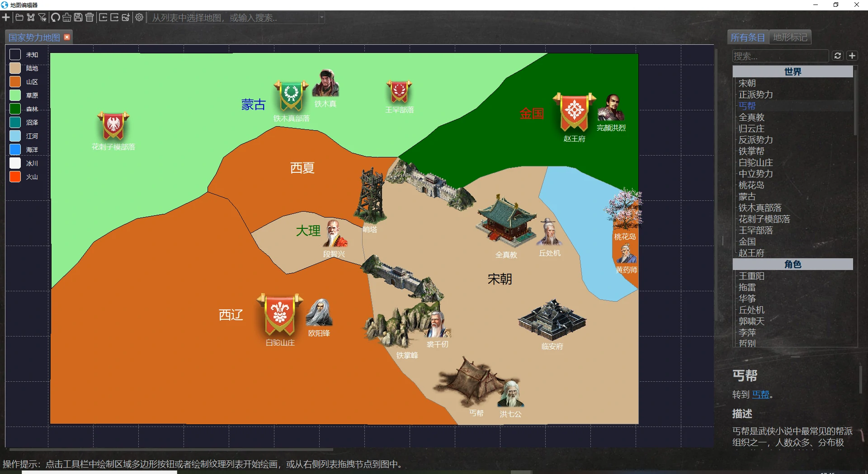Open the texture filter tool in toolbar

pyautogui.click(x=42, y=17)
